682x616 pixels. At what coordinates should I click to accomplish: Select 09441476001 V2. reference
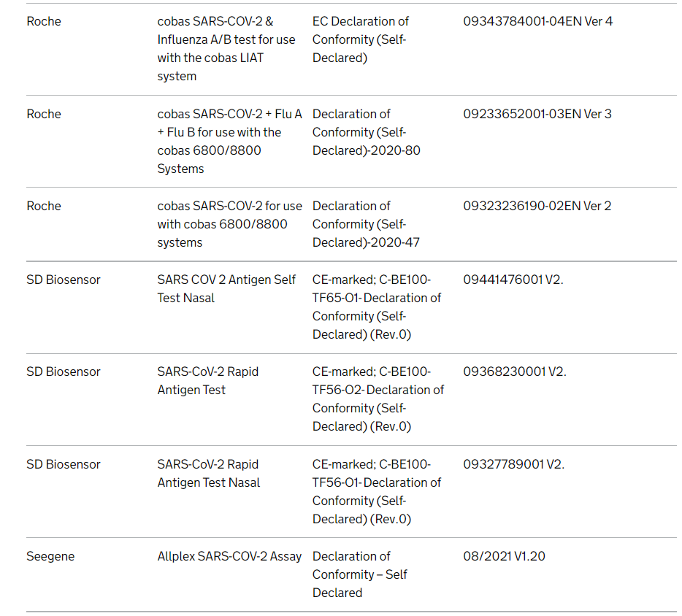(513, 280)
